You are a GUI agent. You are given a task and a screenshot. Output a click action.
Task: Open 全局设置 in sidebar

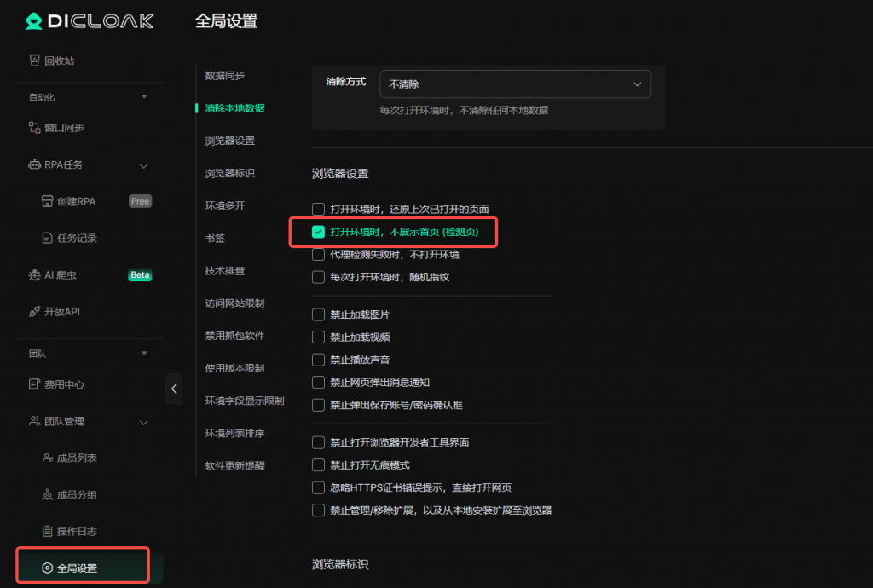(x=77, y=568)
